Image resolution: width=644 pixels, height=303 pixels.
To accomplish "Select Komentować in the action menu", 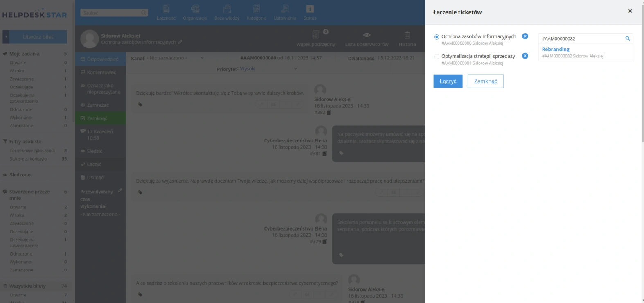I will [x=101, y=72].
